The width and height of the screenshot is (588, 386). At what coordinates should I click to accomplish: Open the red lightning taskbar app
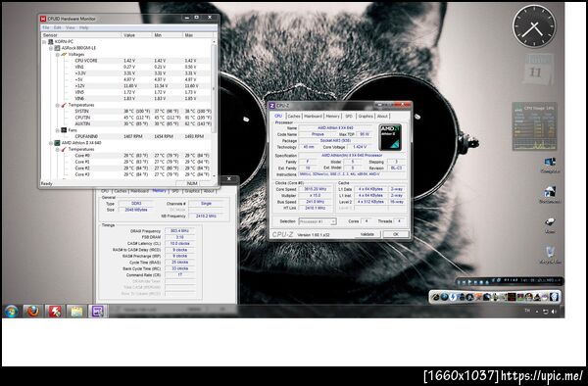[54, 311]
